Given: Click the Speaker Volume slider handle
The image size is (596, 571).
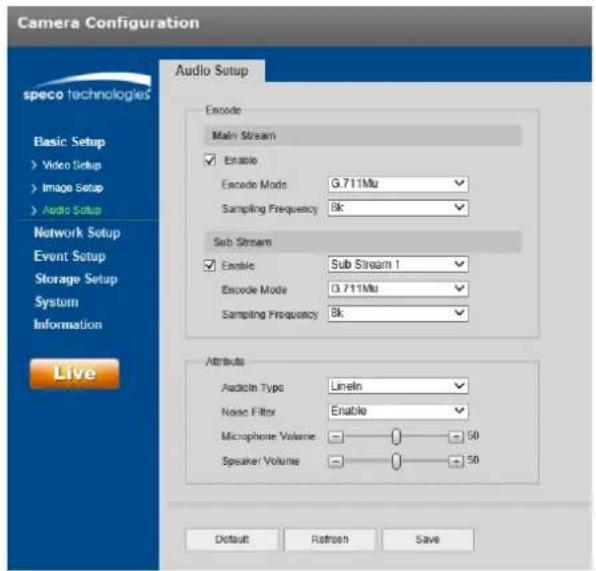Looking at the screenshot, I should pyautogui.click(x=396, y=462).
